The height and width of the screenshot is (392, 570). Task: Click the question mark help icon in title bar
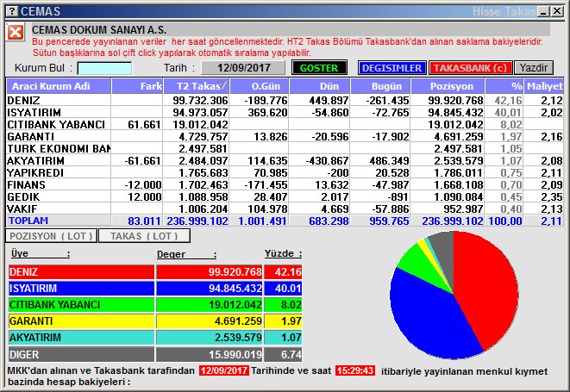coord(12,11)
